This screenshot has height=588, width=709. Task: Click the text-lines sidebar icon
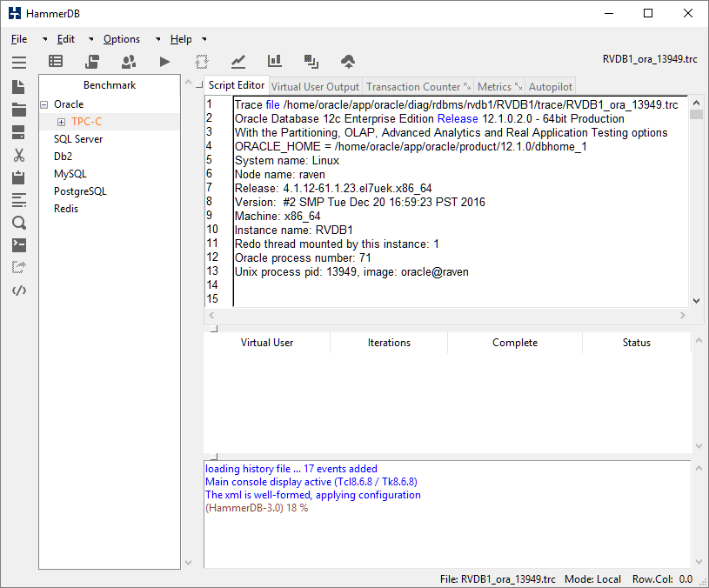[19, 200]
